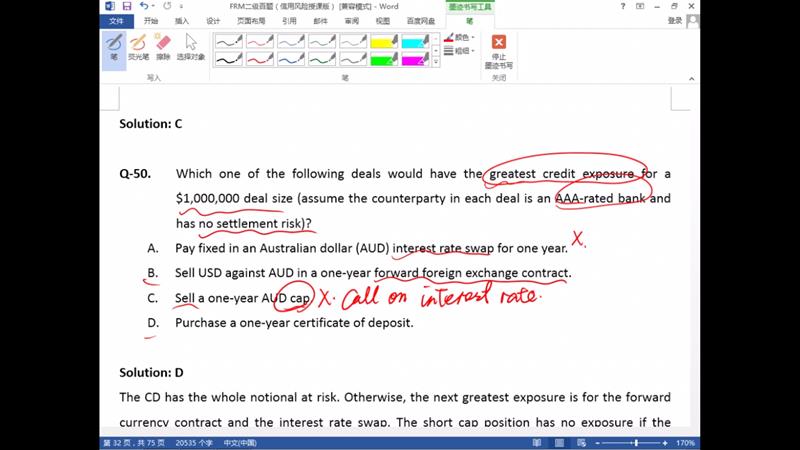
Task: Click 'Solution: D' heading text
Action: (151, 373)
